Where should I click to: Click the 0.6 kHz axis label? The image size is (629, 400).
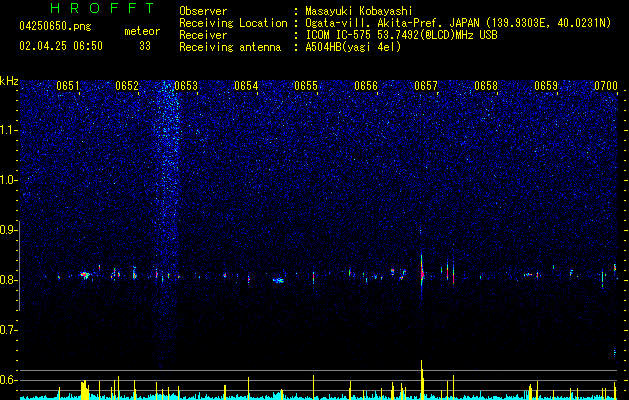pos(8,380)
